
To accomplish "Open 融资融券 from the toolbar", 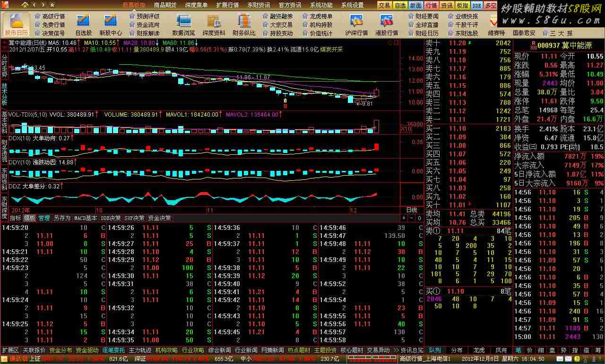I will coord(277,16).
